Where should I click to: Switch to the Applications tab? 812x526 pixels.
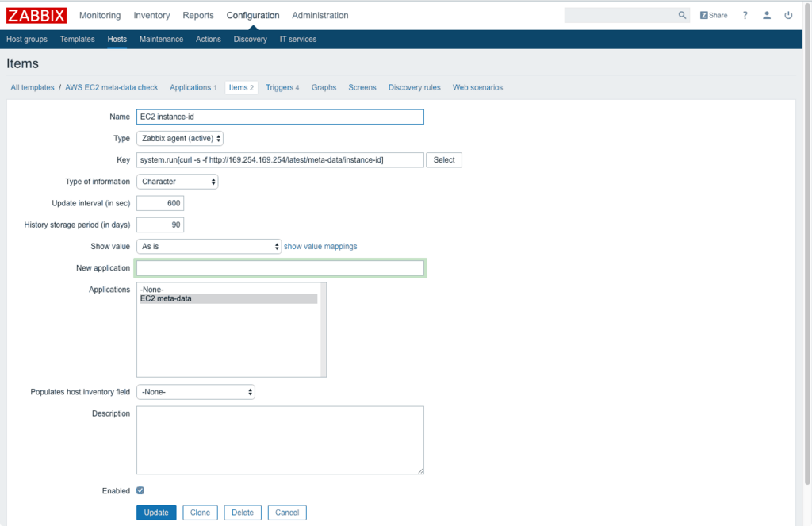pos(193,87)
